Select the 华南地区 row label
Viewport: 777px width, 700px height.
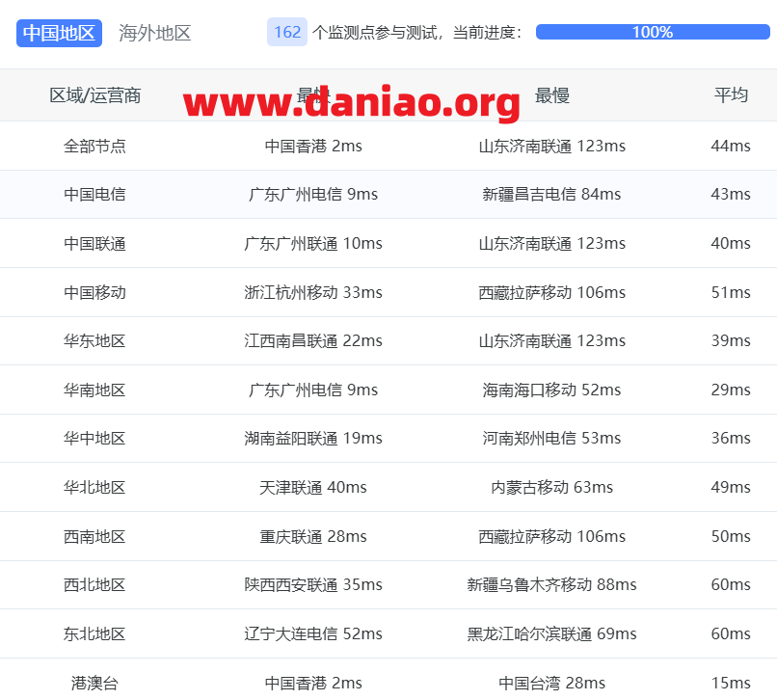coord(94,390)
